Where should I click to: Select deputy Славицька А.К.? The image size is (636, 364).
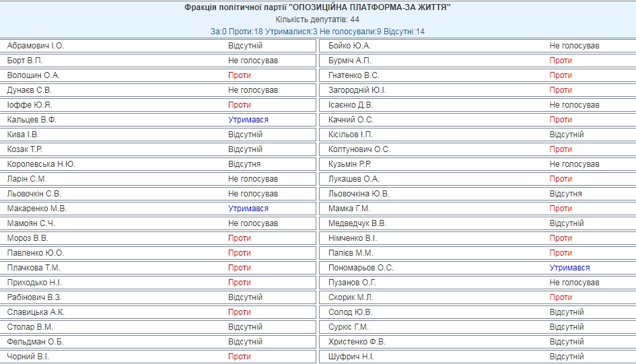(x=36, y=312)
